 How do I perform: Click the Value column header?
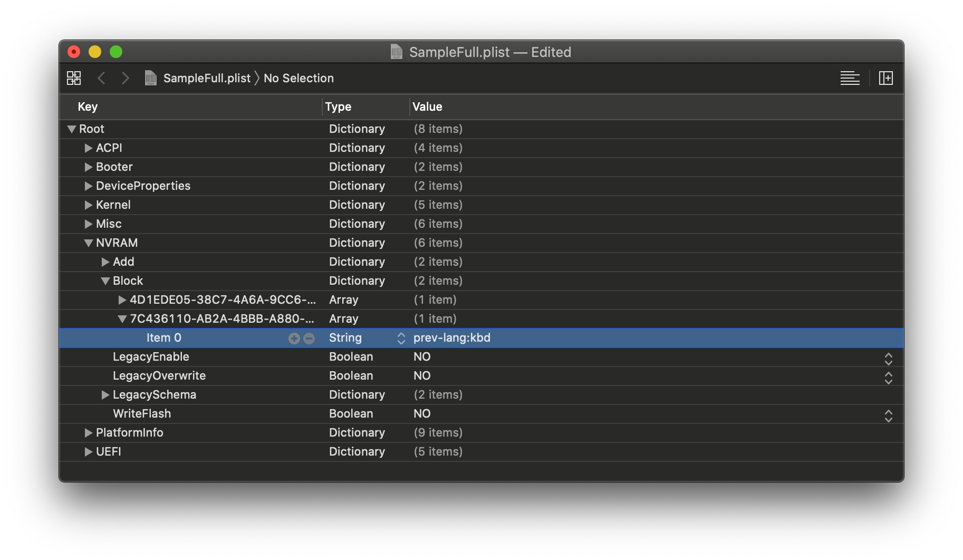pyautogui.click(x=427, y=107)
